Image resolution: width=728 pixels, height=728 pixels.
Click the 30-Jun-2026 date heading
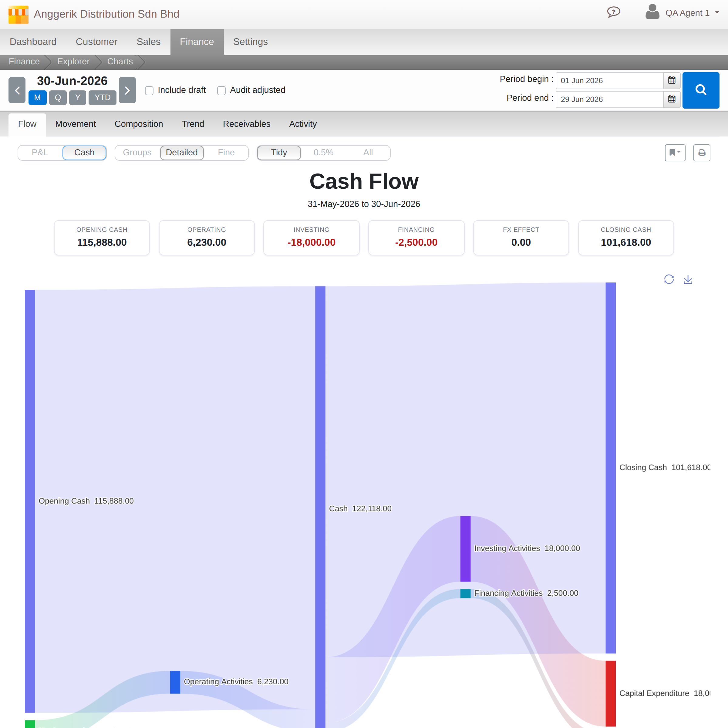(72, 81)
